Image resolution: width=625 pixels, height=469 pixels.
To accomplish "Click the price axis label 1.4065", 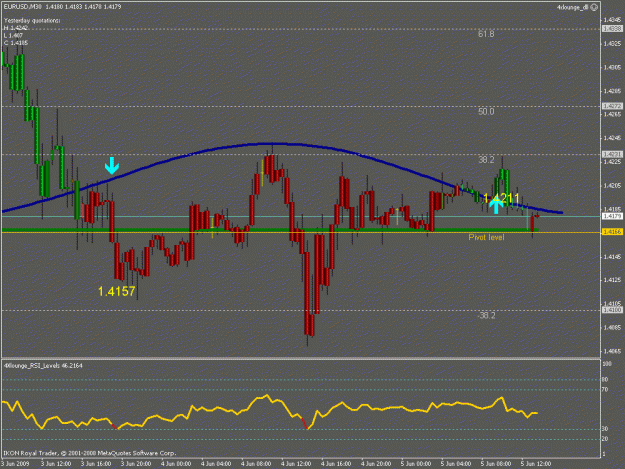I will 612,351.
